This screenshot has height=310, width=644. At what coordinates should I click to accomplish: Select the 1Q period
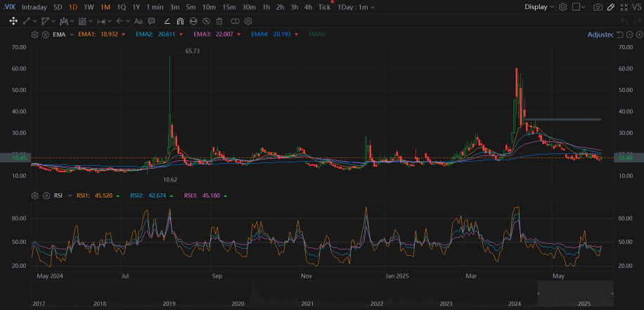tap(121, 7)
